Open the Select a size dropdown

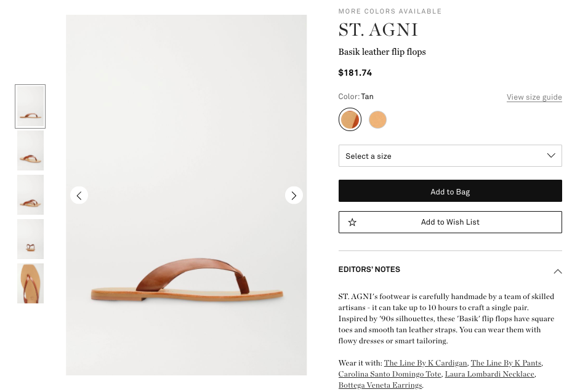(450, 156)
